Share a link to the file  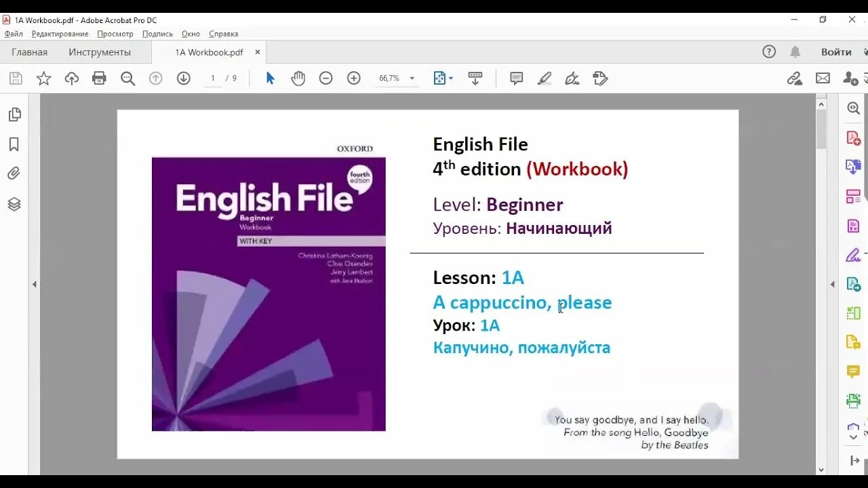click(795, 79)
